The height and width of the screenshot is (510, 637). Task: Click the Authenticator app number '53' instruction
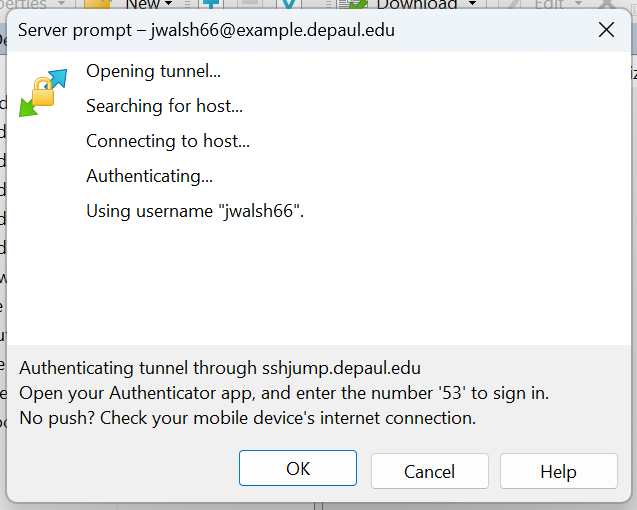point(284,392)
